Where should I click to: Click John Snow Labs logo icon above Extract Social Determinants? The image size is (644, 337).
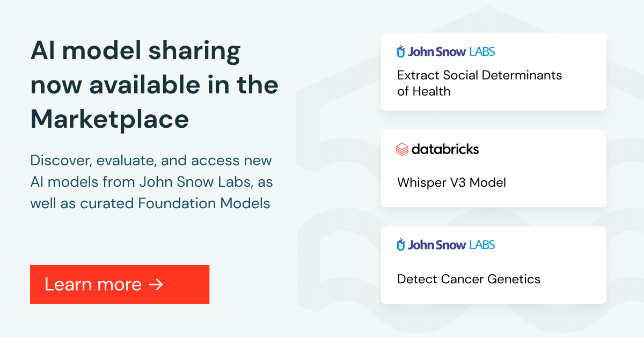401,52
